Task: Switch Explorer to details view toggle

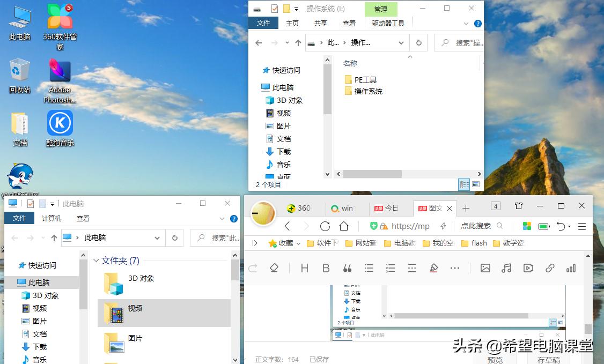Action: 463,184
